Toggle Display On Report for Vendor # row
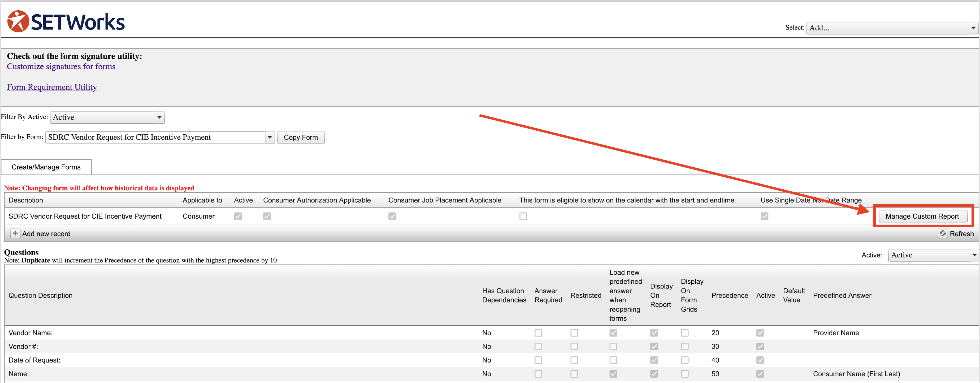 tap(654, 346)
